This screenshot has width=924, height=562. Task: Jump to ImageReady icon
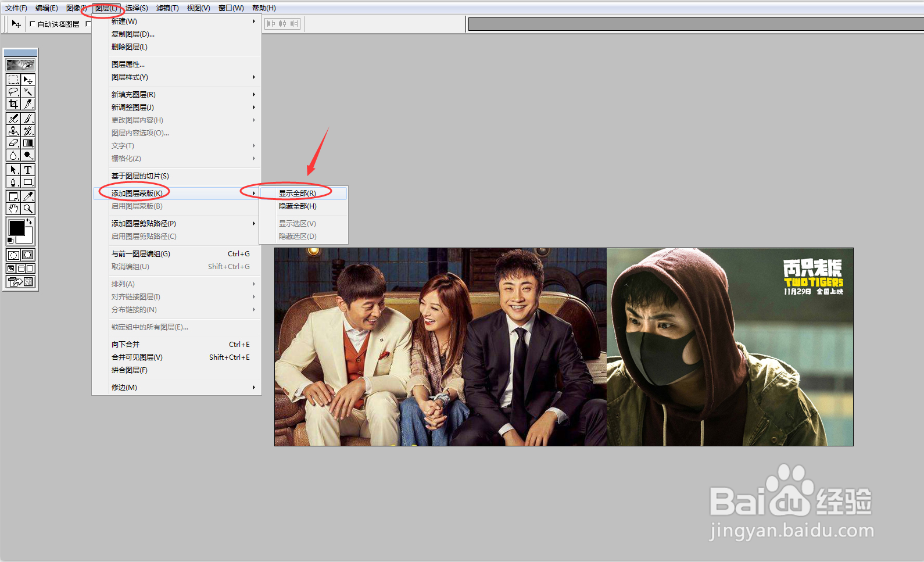coord(20,282)
